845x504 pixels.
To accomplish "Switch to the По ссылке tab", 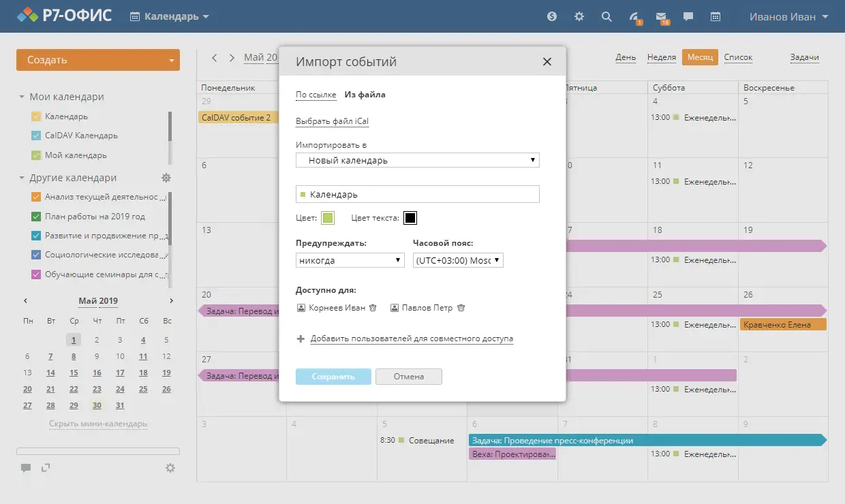I will pos(316,95).
